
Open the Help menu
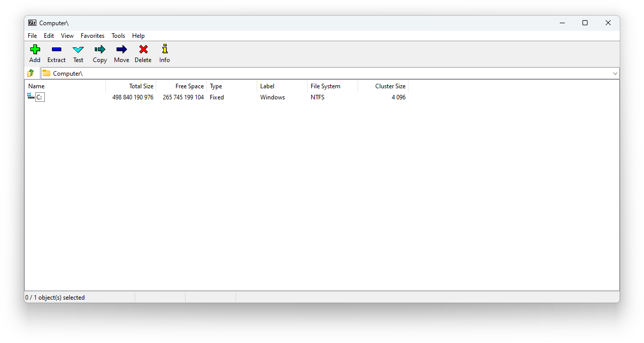(138, 36)
